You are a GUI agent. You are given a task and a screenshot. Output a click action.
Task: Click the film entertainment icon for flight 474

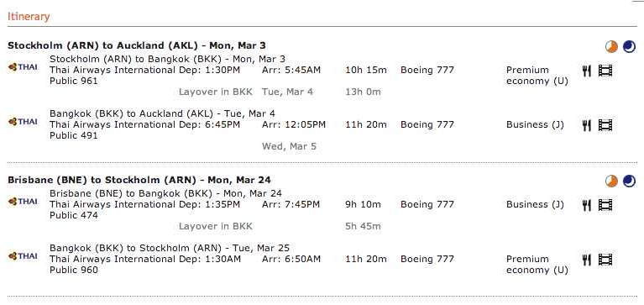605,205
